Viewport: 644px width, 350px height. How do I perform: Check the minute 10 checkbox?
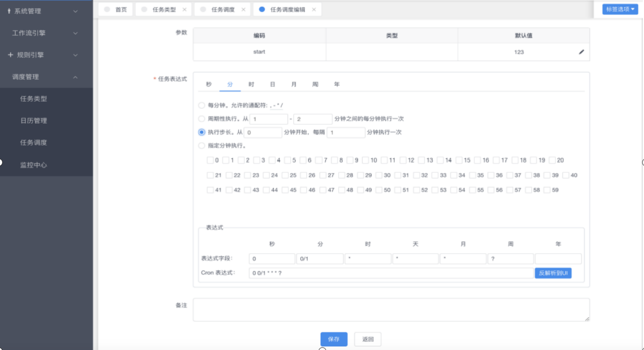pos(366,160)
